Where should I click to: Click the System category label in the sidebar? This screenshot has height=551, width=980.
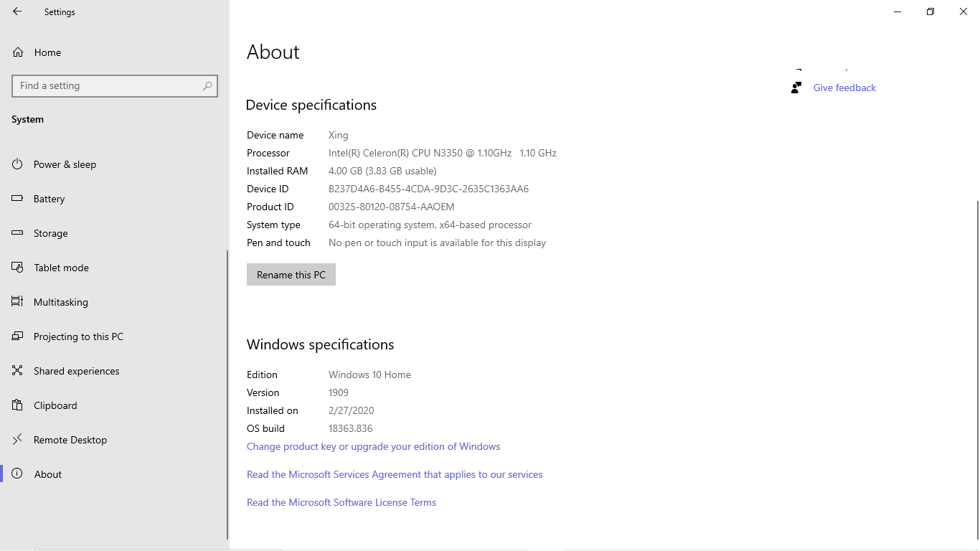(27, 119)
